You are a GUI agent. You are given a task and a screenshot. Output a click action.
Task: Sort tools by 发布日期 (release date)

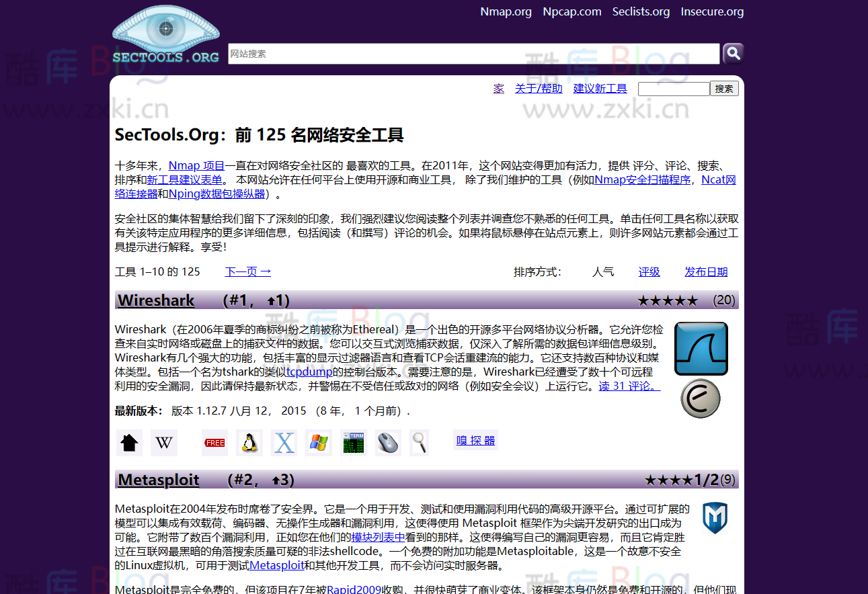[x=706, y=271]
